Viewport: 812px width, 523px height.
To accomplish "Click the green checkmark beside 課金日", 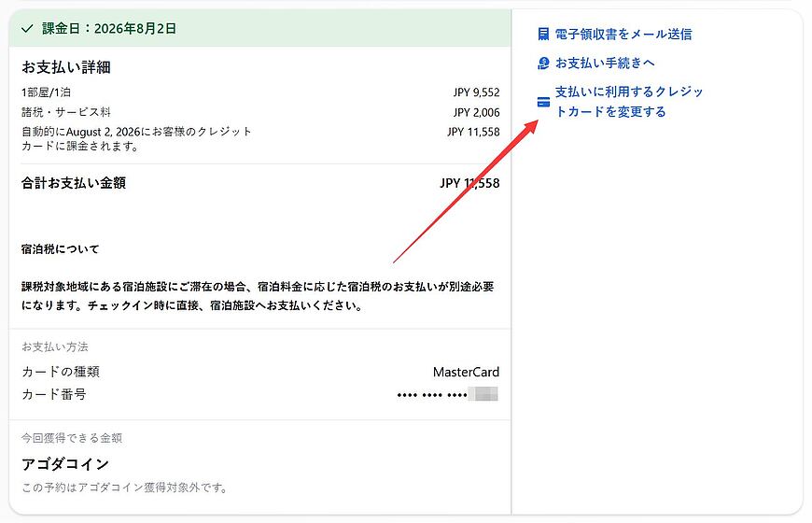I will pos(27,29).
